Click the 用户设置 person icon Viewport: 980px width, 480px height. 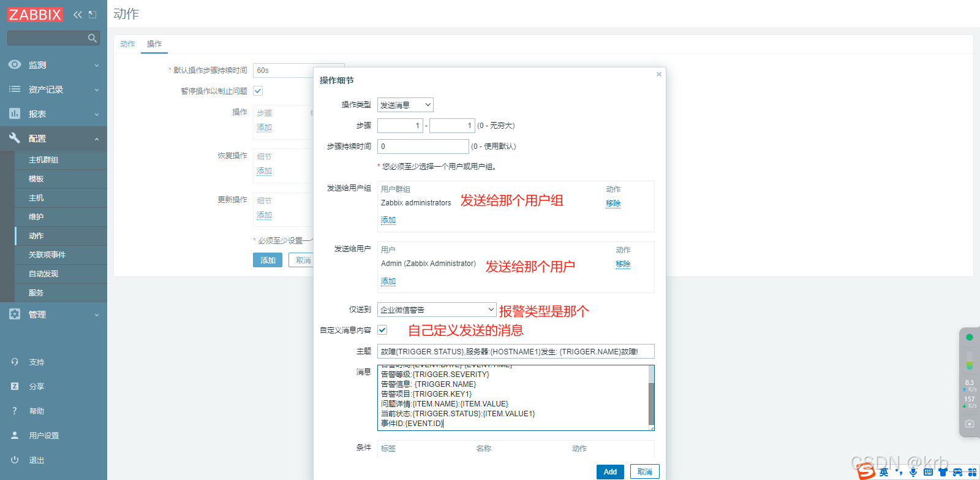point(15,435)
